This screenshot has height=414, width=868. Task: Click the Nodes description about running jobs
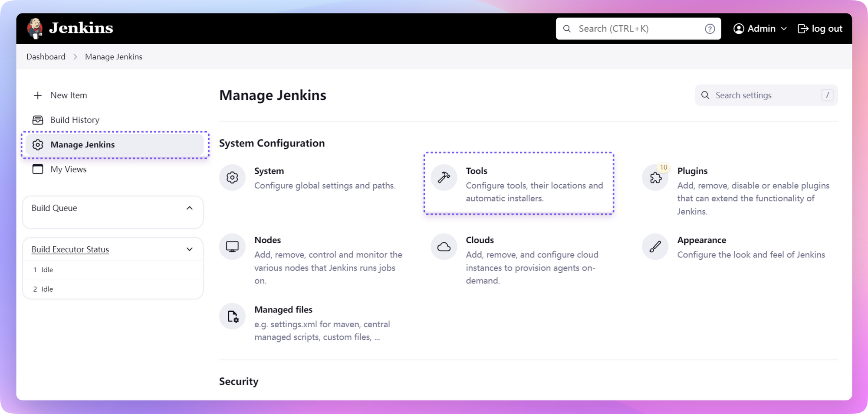[x=328, y=268]
